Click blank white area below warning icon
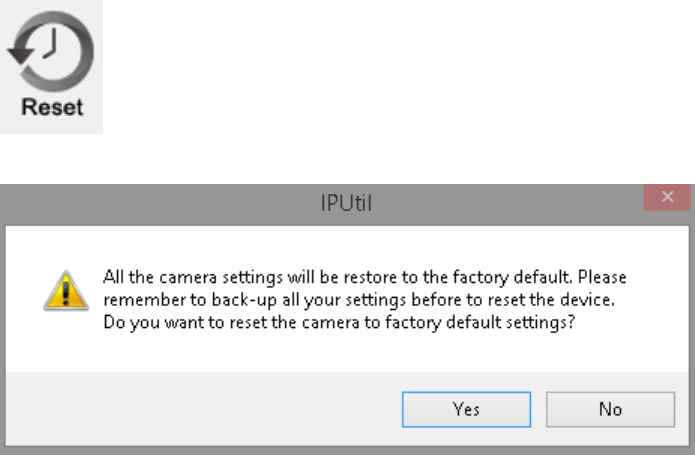 coord(62,345)
